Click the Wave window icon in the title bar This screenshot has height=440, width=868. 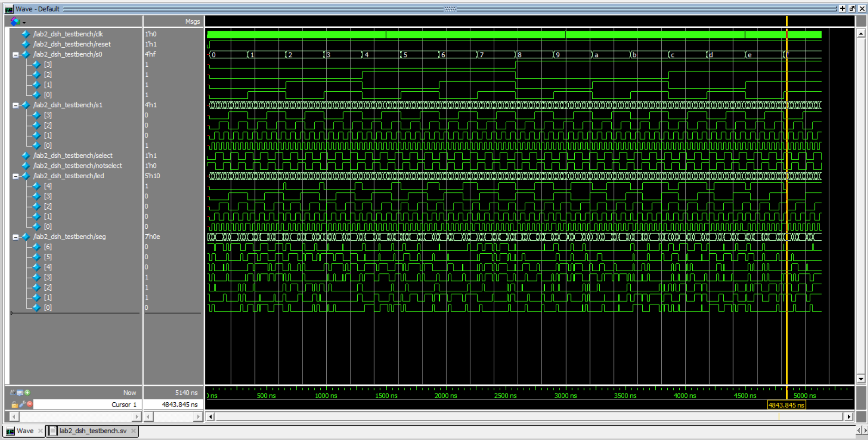[8, 8]
